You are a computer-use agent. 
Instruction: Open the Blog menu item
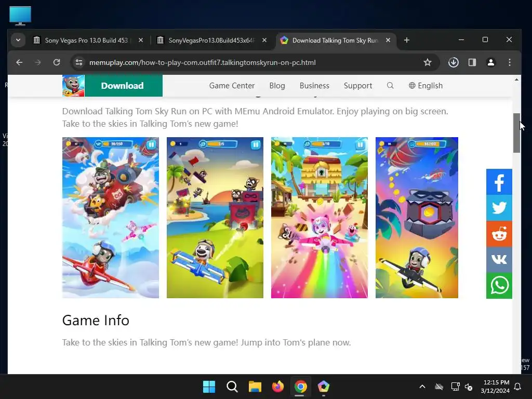point(277,86)
